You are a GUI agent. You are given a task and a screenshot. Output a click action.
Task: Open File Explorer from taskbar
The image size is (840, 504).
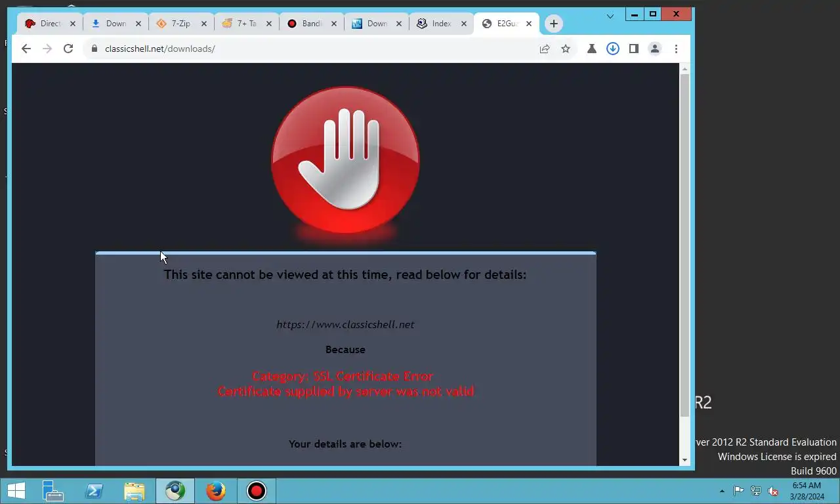pos(134,491)
